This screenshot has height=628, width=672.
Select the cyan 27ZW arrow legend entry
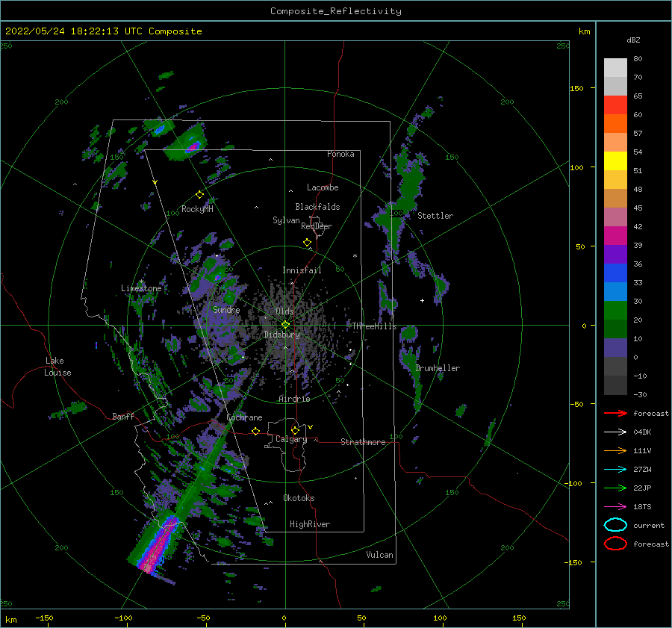[615, 470]
